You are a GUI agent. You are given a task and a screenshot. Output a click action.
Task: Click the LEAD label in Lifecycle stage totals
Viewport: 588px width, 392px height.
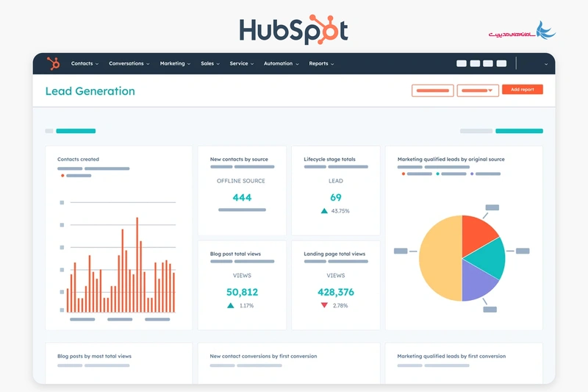pos(336,181)
